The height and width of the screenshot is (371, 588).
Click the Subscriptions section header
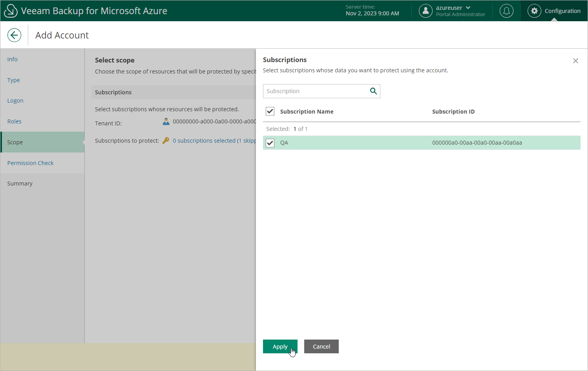point(113,92)
